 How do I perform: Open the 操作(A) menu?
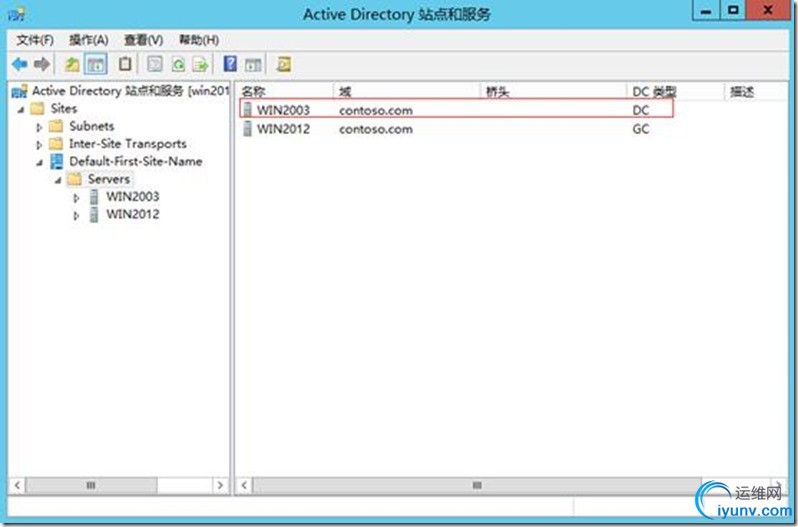(x=89, y=40)
